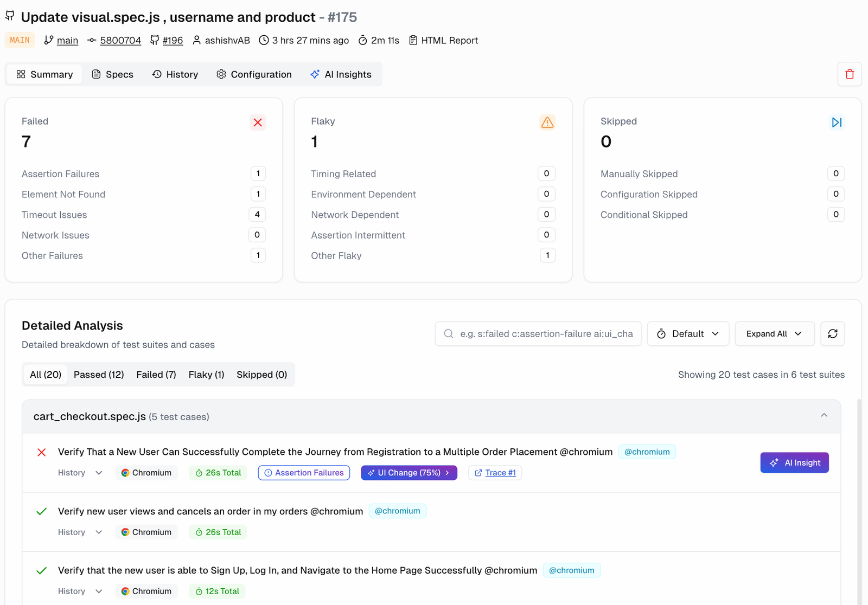The height and width of the screenshot is (605, 868).
Task: Switch to the AI Insights tab
Action: click(x=341, y=74)
